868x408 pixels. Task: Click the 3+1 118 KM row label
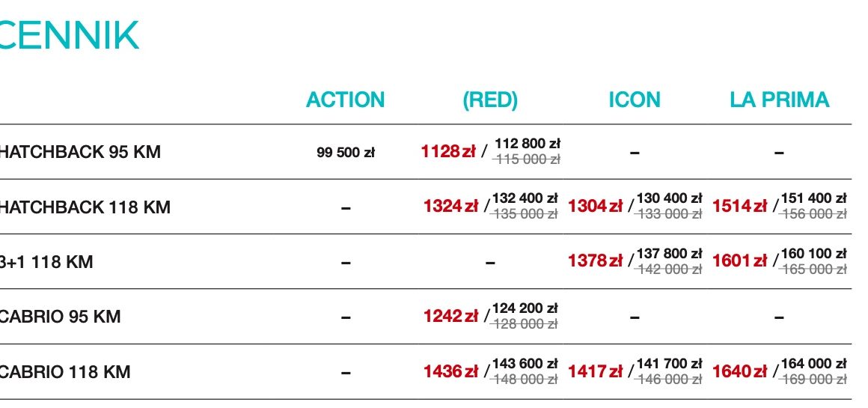coord(46,262)
